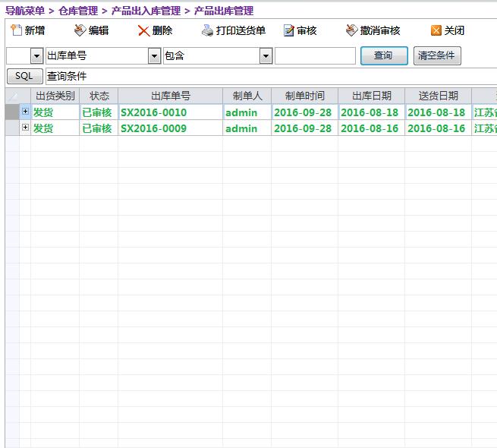Click the red X 删除 (Delete) icon

[143, 30]
